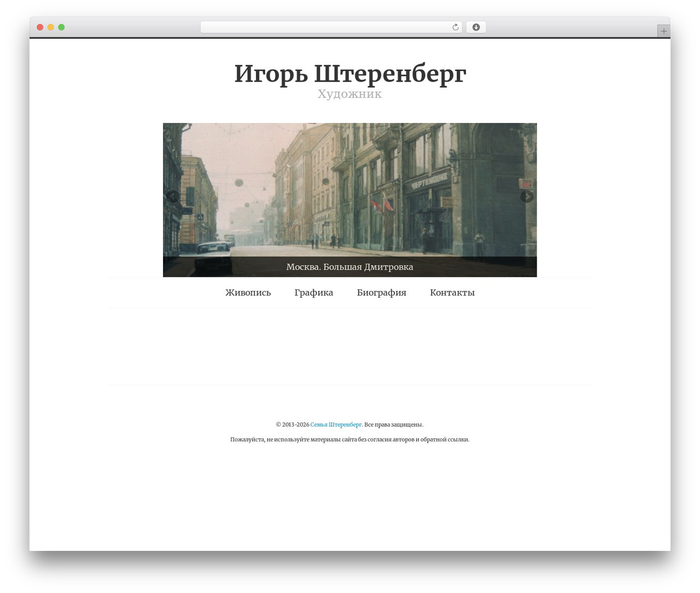Minimize the window with the yellow button
Viewport: 700px width, 593px height.
tap(50, 27)
